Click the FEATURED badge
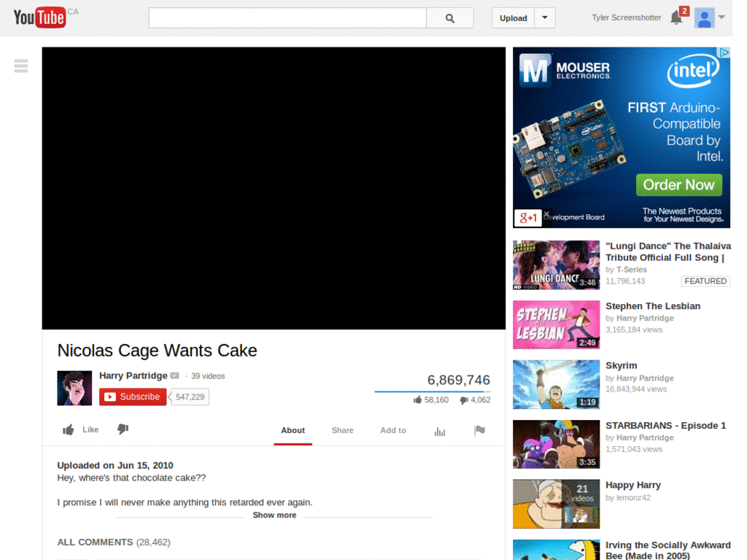 click(x=705, y=281)
